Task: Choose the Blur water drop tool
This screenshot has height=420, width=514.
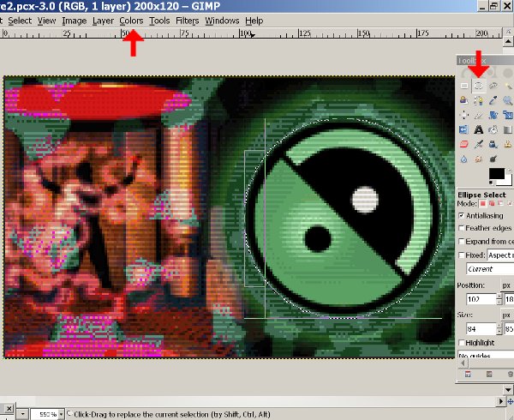Action: click(465, 159)
